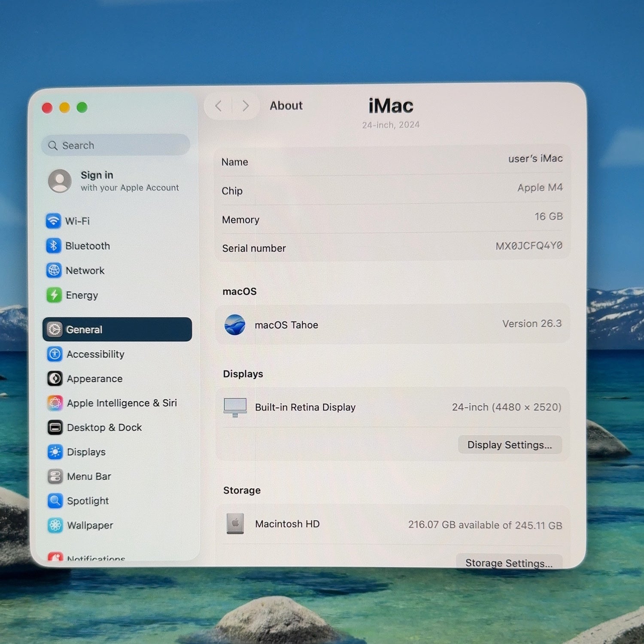Select the Spotlight sidebar label
644x644 pixels.
[x=88, y=501]
